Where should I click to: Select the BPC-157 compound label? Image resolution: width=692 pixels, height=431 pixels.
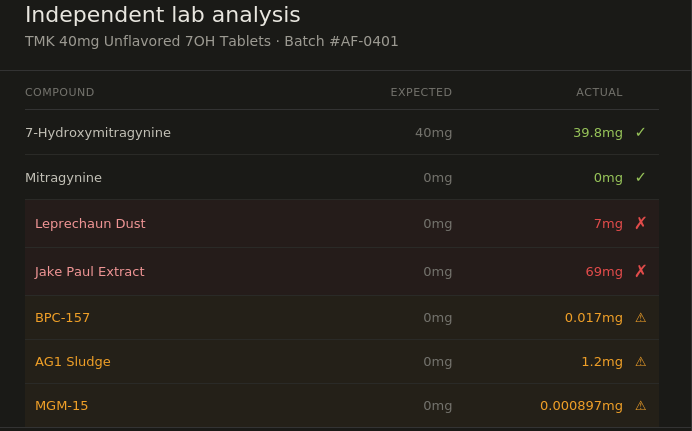pyautogui.click(x=62, y=317)
